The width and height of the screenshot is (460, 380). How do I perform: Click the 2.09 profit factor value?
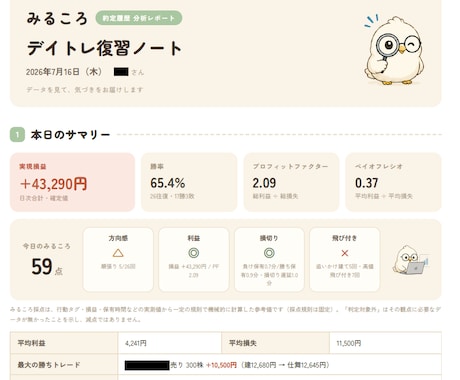264,183
